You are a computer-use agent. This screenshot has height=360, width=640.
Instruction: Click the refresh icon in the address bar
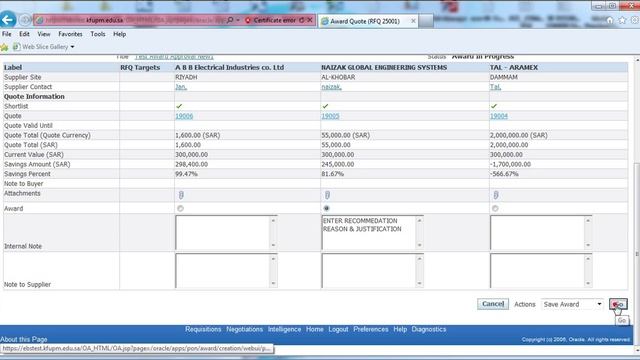tap(302, 20)
